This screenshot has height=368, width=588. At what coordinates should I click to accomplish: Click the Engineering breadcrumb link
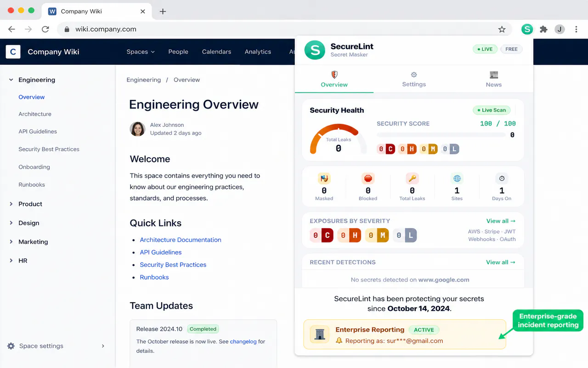[144, 80]
